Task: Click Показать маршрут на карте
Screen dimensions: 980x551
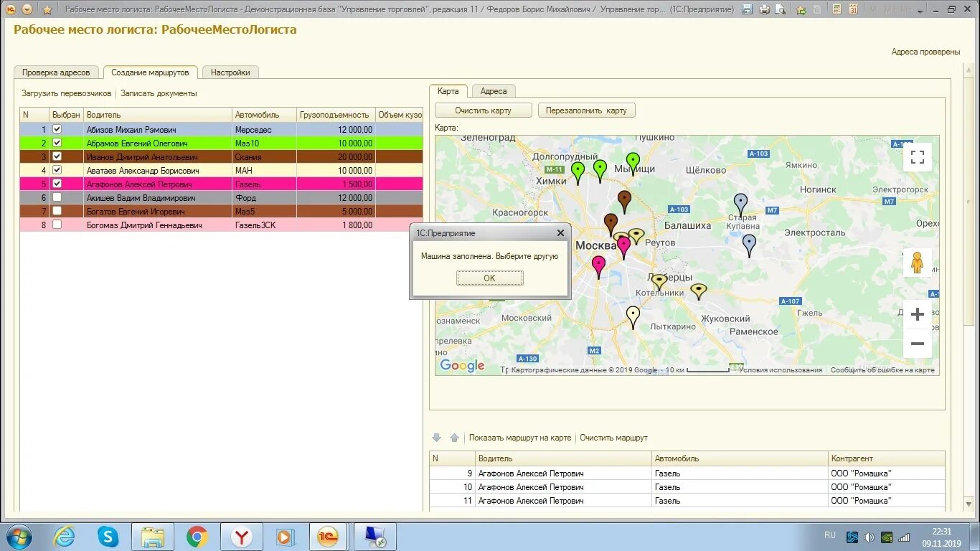Action: (520, 438)
